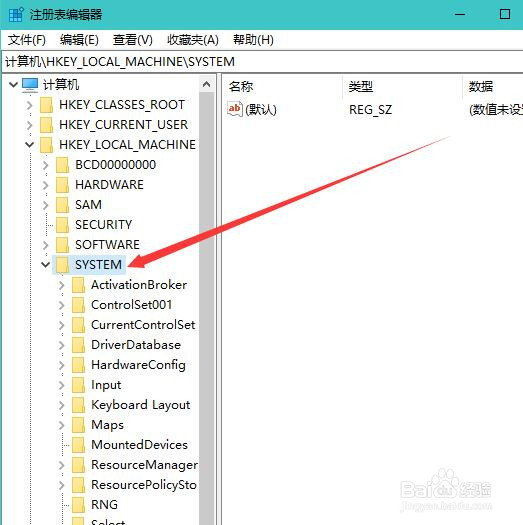Click the RNG folder icon
The width and height of the screenshot is (523, 525).
79,505
